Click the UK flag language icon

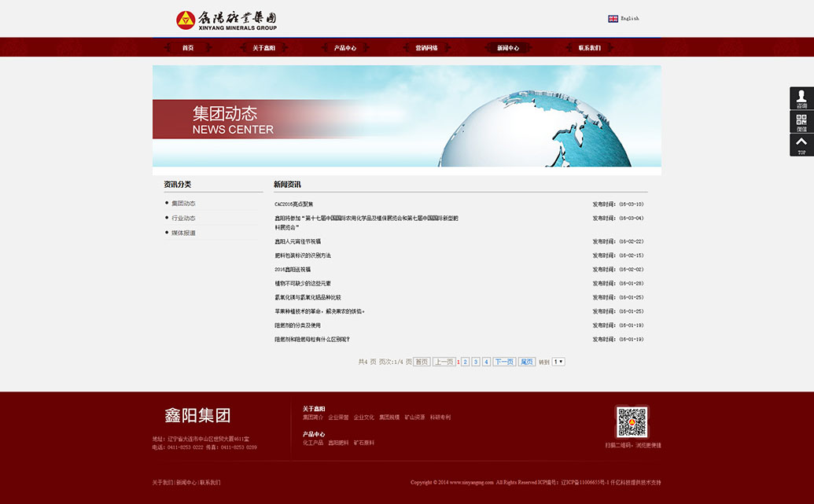pos(613,18)
